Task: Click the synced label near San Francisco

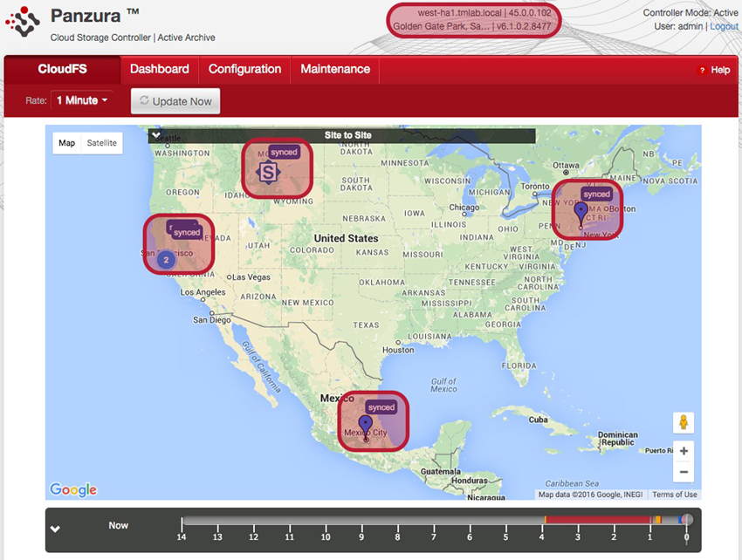Action: point(187,232)
